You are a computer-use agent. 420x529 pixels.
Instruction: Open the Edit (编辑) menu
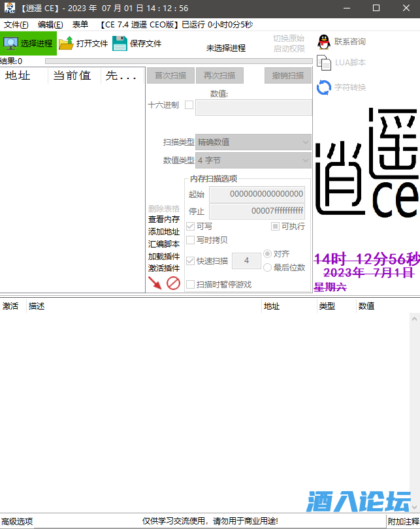coord(50,25)
